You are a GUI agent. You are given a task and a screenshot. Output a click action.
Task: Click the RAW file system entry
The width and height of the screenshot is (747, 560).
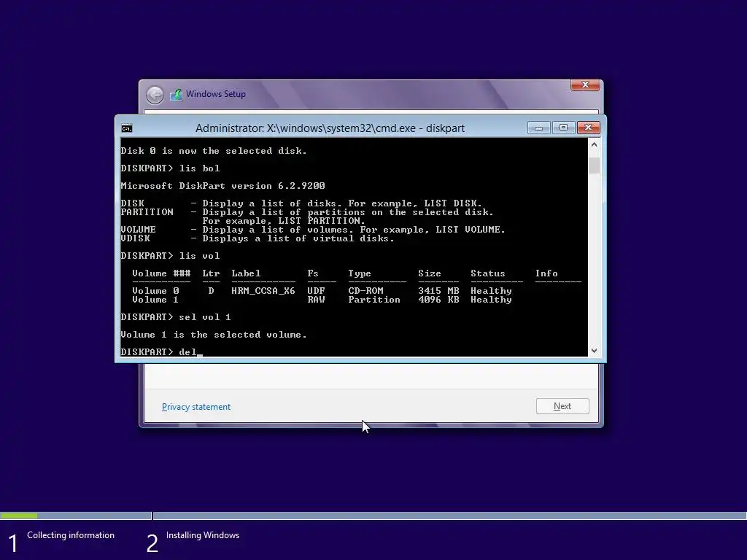(x=317, y=300)
